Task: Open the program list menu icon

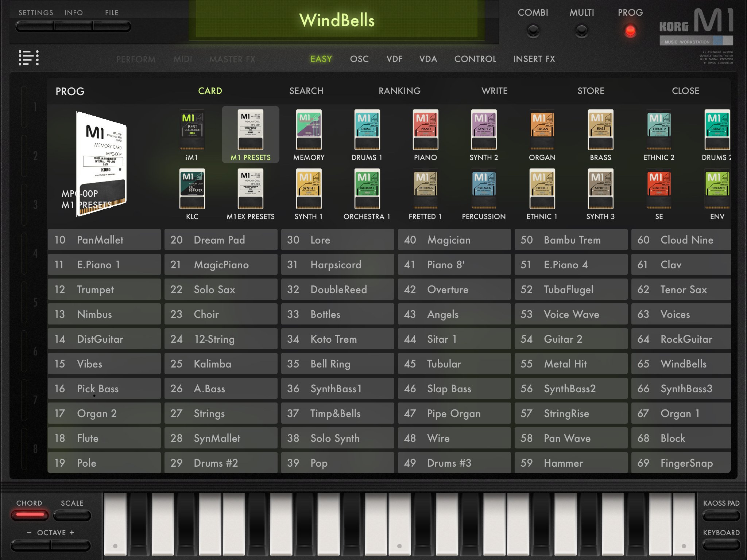Action: click(29, 58)
